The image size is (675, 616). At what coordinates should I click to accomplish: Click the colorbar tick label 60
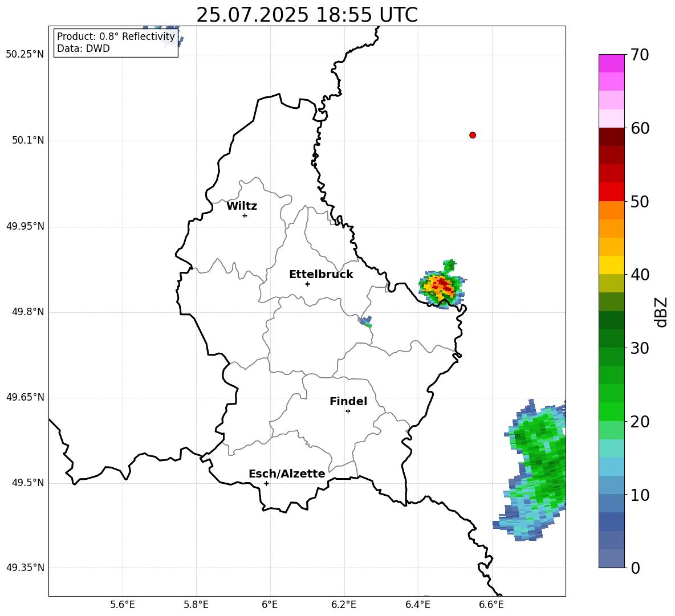[x=640, y=128]
